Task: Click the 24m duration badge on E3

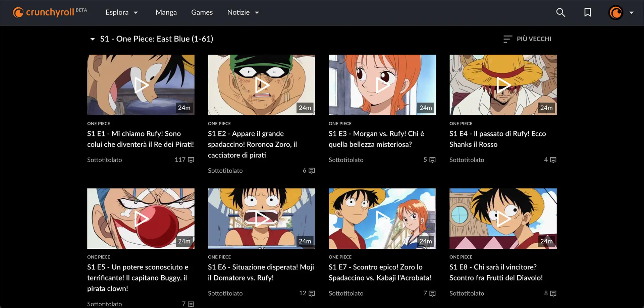Action: (425, 108)
